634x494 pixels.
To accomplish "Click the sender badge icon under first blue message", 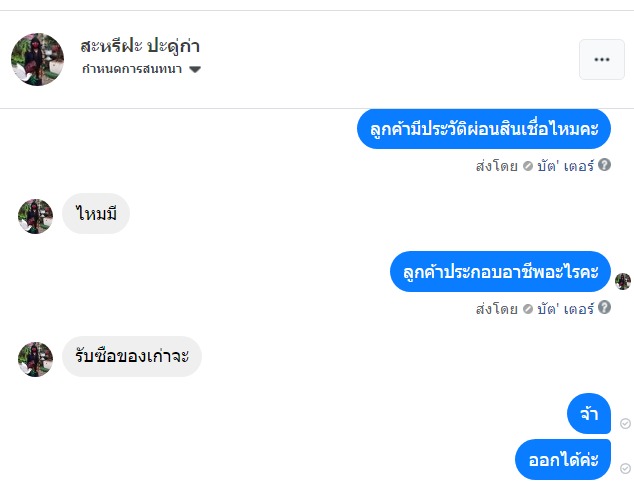I will [527, 166].
